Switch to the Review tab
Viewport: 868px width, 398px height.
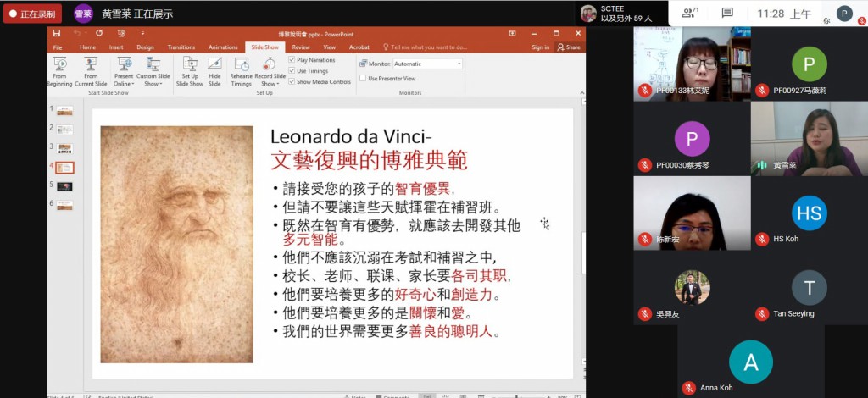click(301, 47)
